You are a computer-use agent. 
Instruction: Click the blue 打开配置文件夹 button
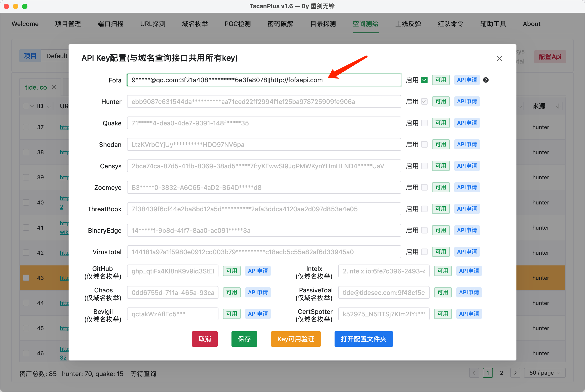(363, 339)
